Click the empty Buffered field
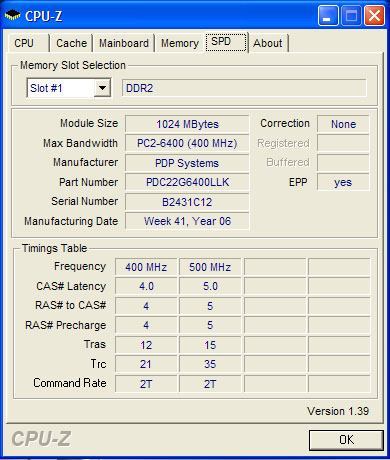The width and height of the screenshot is (390, 460). click(x=343, y=163)
